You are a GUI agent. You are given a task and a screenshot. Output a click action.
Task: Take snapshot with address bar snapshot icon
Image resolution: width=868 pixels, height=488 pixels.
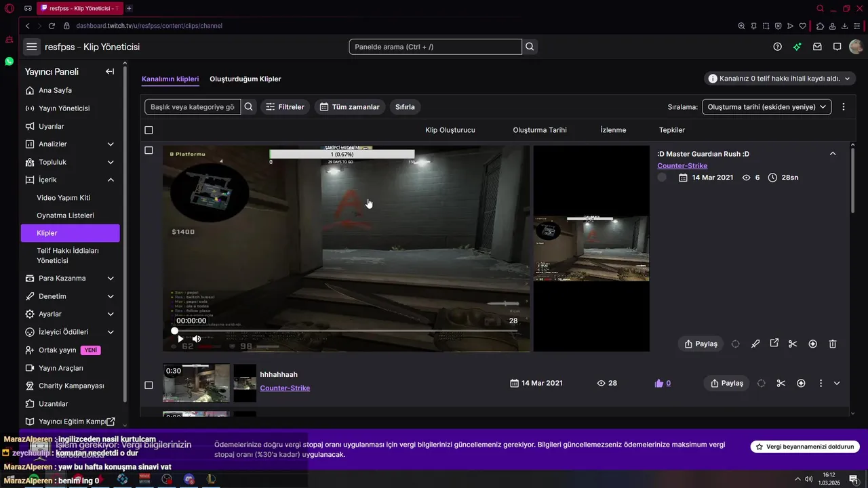point(766,26)
